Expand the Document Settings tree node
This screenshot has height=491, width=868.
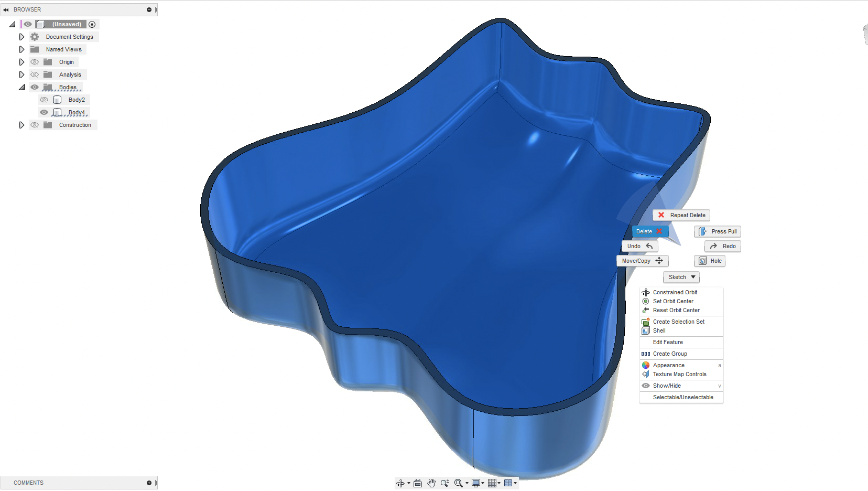(21, 36)
